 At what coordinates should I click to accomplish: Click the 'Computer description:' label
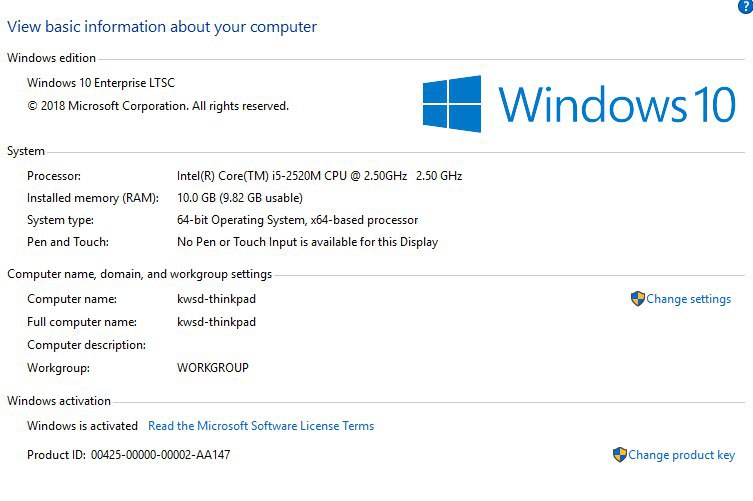pyautogui.click(x=86, y=345)
